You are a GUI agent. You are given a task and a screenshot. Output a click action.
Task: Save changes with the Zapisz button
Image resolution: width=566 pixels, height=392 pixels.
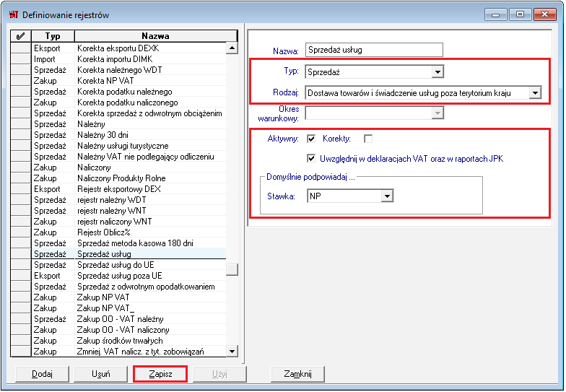point(160,374)
